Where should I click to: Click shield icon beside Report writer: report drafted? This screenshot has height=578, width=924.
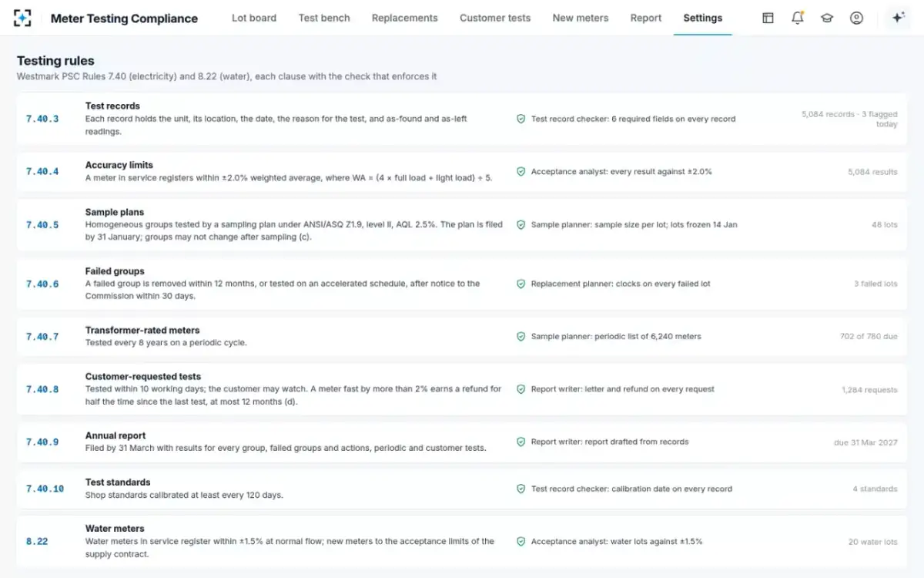(521, 442)
